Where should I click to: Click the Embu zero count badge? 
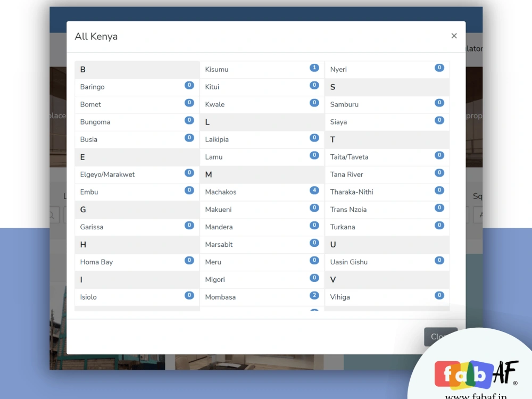pos(189,190)
